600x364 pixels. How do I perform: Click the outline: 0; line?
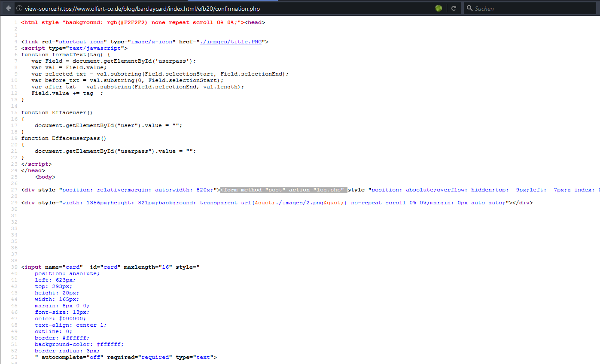point(53,331)
